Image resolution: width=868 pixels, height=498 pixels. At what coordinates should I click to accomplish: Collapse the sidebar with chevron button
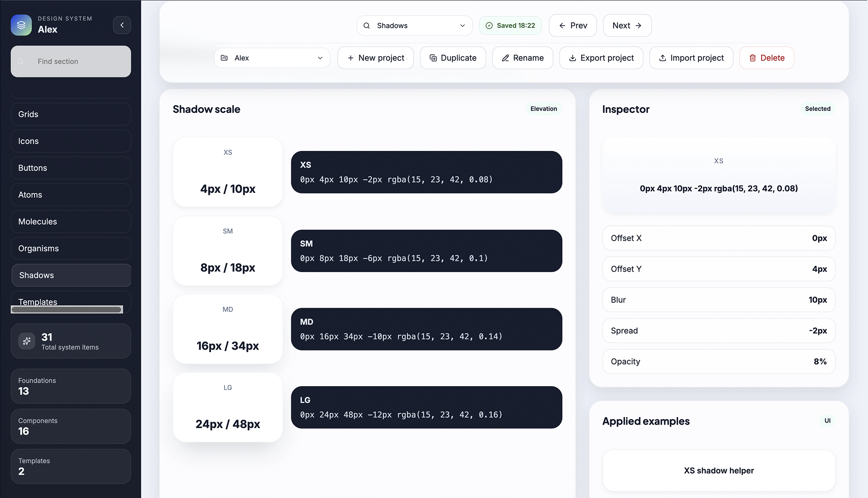[x=122, y=25]
